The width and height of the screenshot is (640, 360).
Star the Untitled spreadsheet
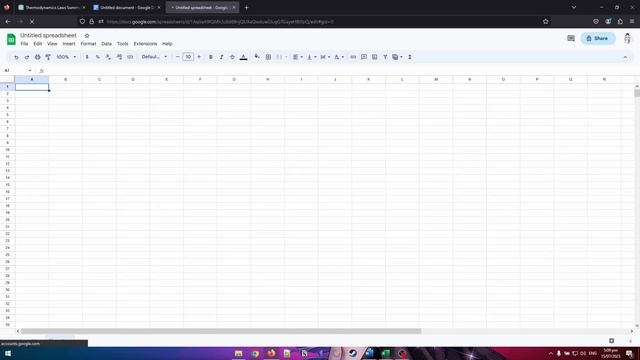[x=87, y=36]
